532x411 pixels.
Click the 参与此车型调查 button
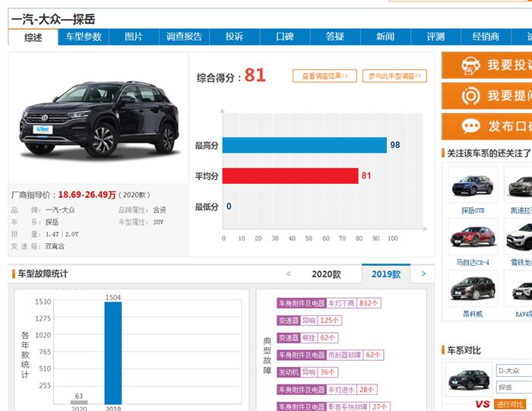[x=394, y=76]
